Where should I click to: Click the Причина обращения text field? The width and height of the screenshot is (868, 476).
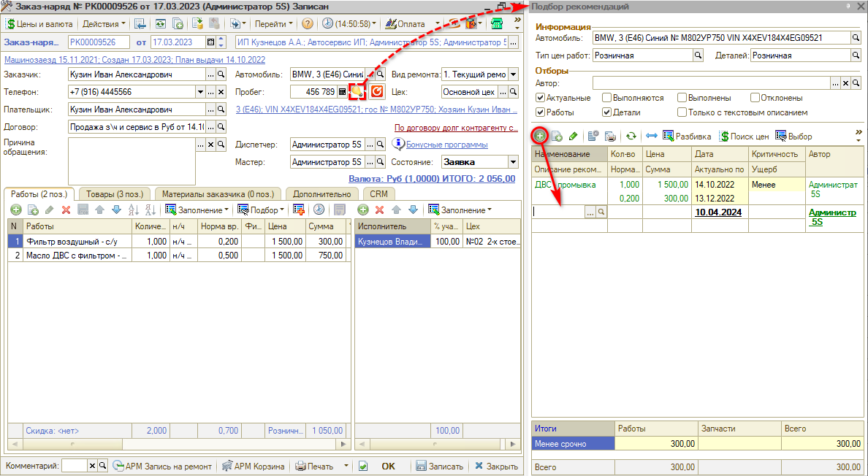click(x=132, y=161)
